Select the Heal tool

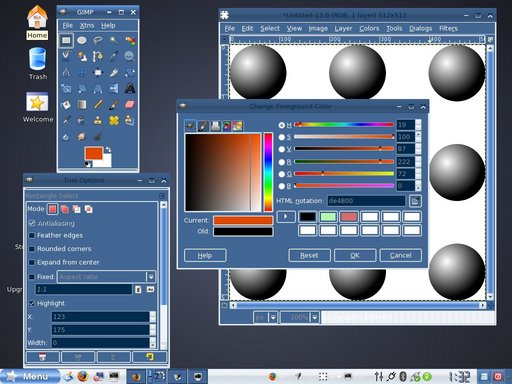114,120
